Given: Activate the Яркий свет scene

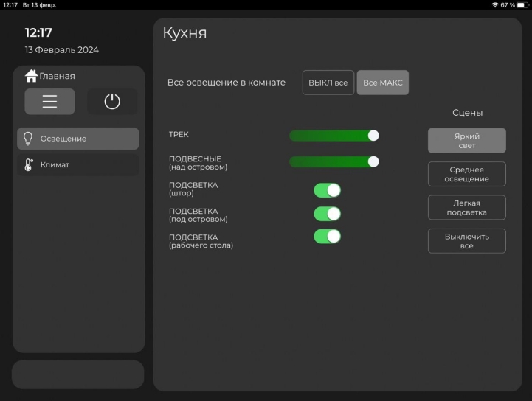Looking at the screenshot, I should 466,141.
